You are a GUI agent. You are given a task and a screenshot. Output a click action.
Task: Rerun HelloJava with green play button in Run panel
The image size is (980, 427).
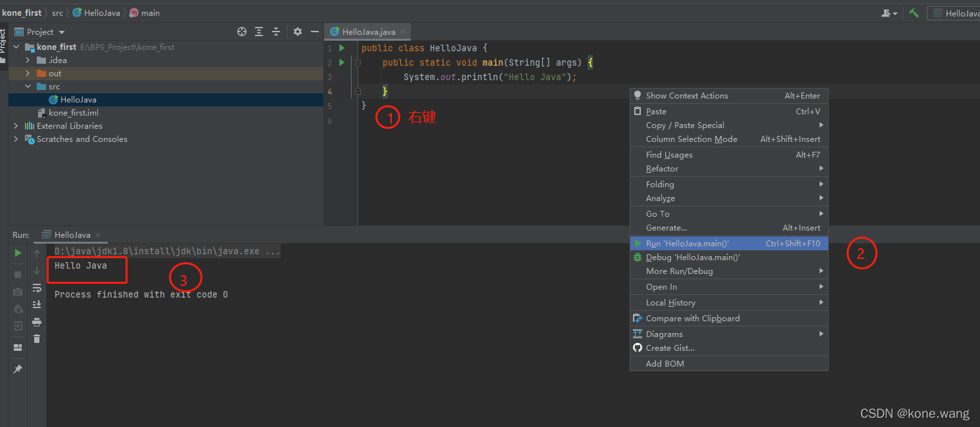coord(18,253)
